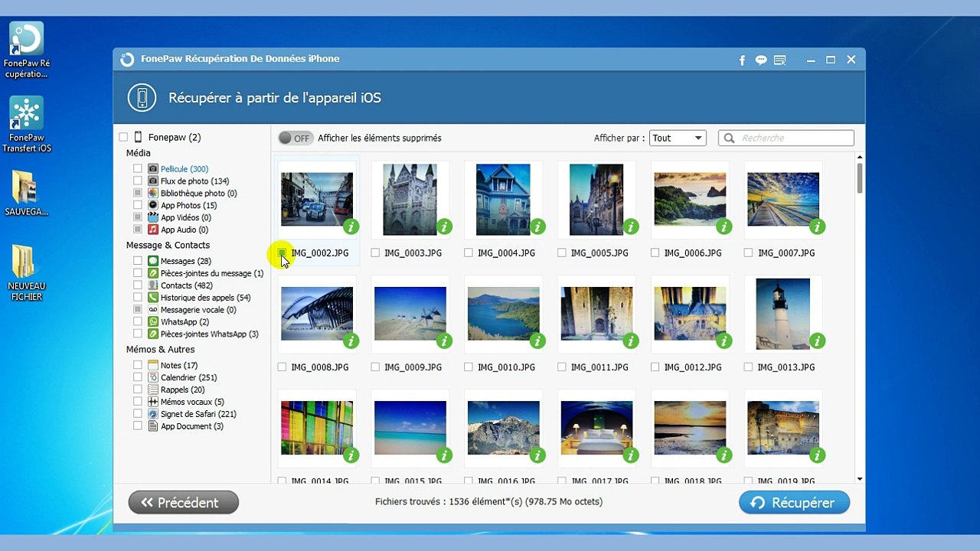Select Historique des appels (54)
This screenshot has width=980, height=551.
(205, 298)
